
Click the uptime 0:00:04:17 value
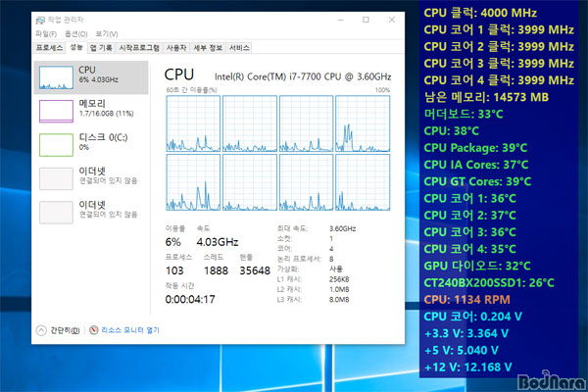pos(190,299)
